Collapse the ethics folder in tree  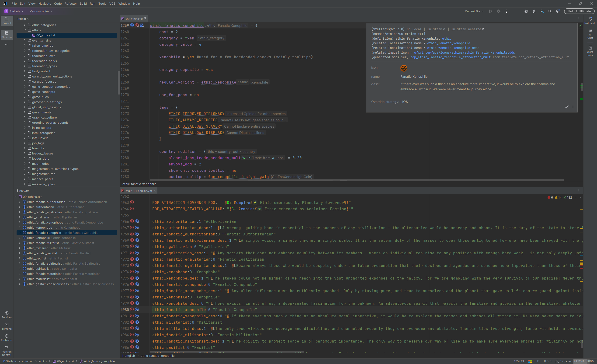(x=25, y=30)
